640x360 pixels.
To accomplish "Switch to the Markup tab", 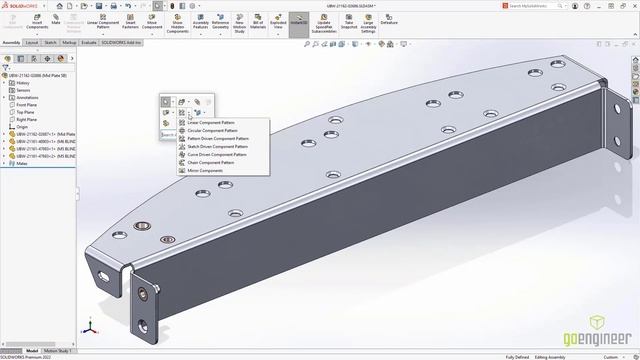I will click(69, 42).
